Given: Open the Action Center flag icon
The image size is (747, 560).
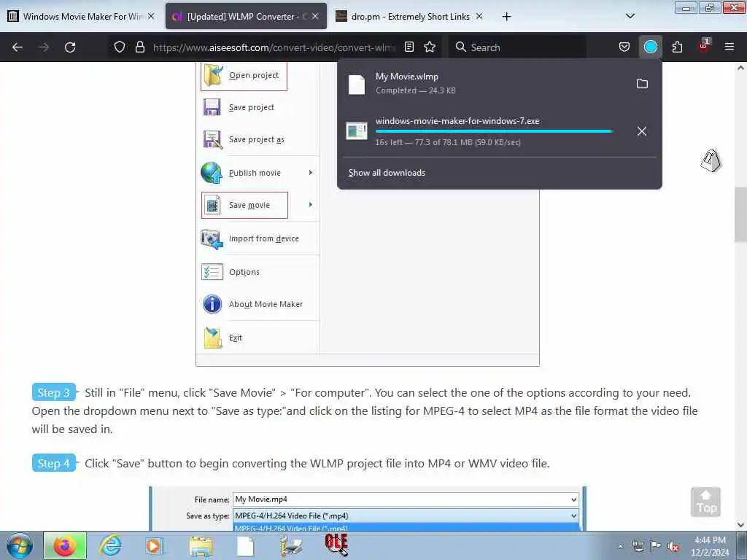Looking at the screenshot, I should click(656, 545).
